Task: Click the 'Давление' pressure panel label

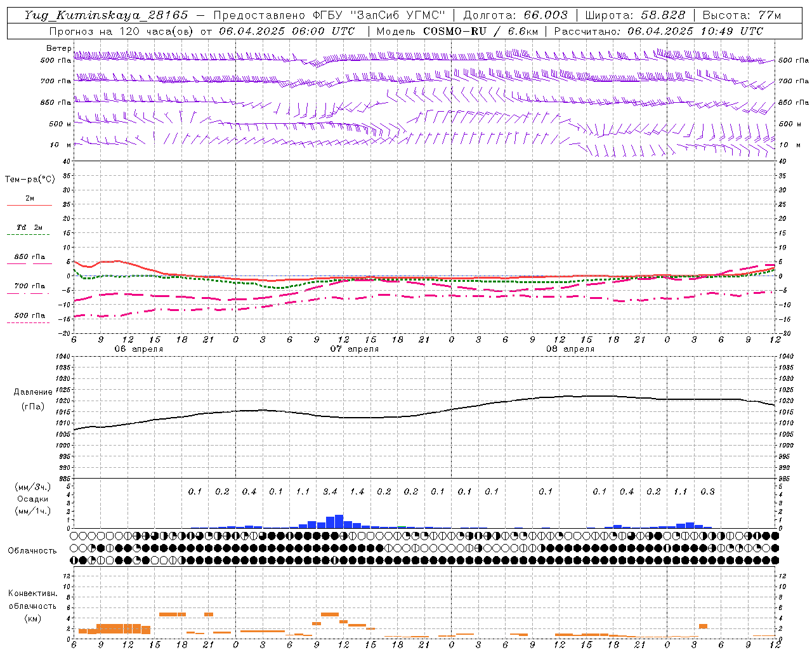Action: pyautogui.click(x=33, y=392)
